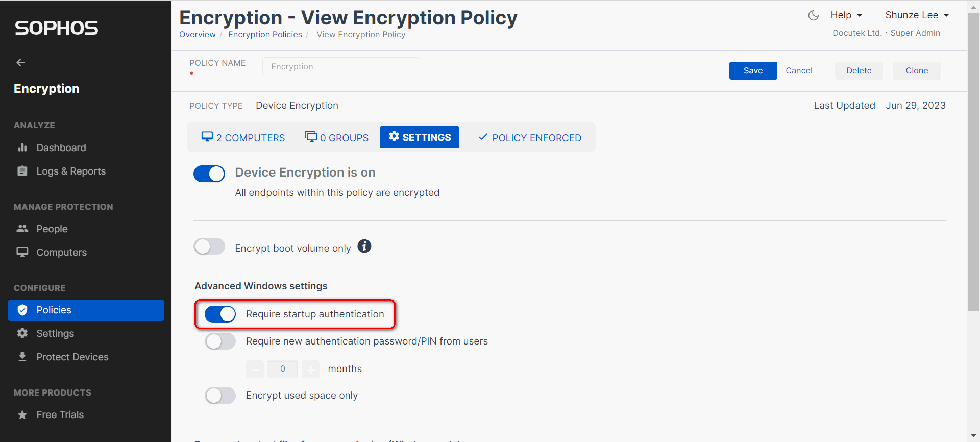
Task: Click the Free Trials star icon
Action: coord(22,414)
